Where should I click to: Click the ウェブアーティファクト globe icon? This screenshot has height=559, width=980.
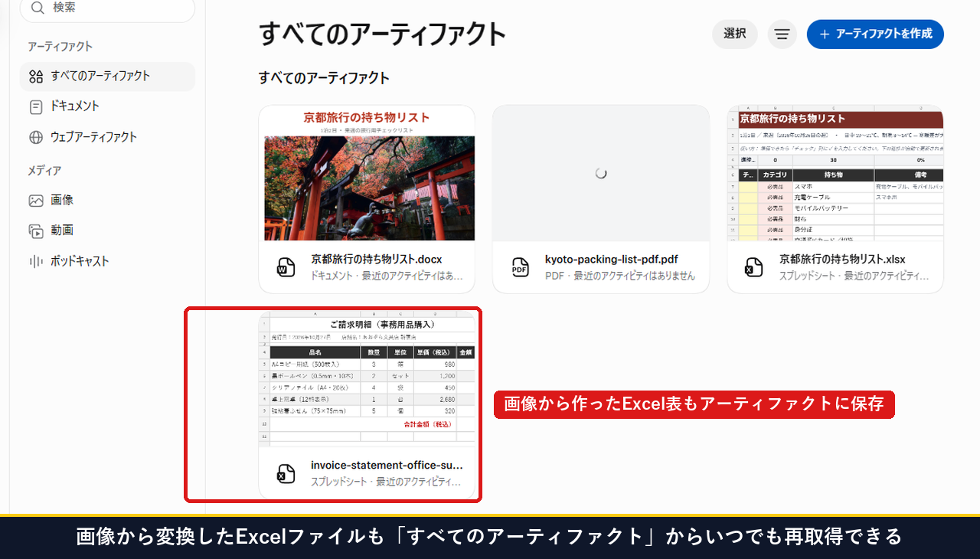coord(36,138)
